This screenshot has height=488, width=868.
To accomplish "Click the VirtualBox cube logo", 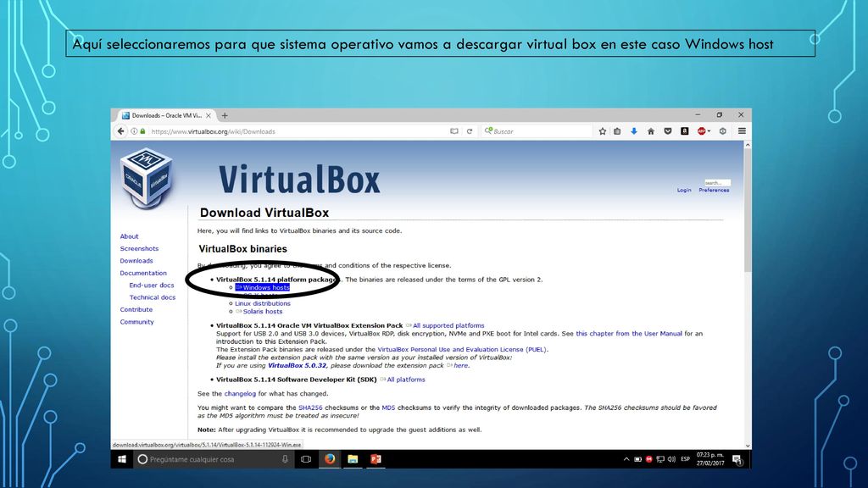I will point(147,178).
